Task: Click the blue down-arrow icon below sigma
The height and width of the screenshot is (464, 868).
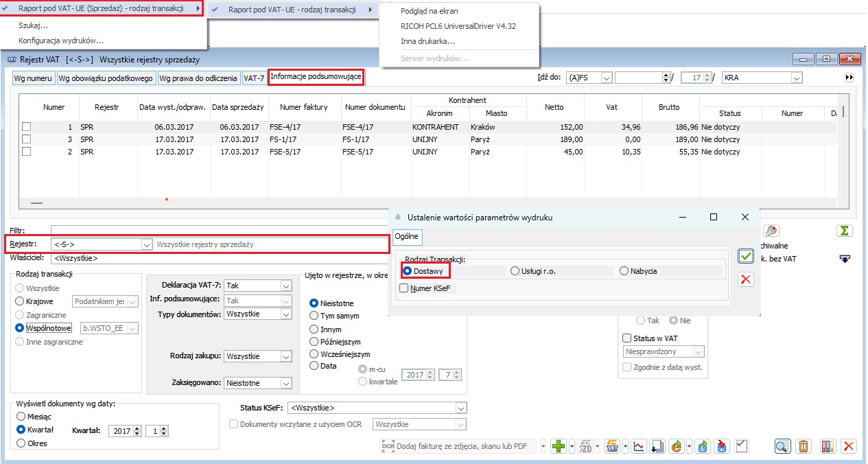Action: pos(845,258)
